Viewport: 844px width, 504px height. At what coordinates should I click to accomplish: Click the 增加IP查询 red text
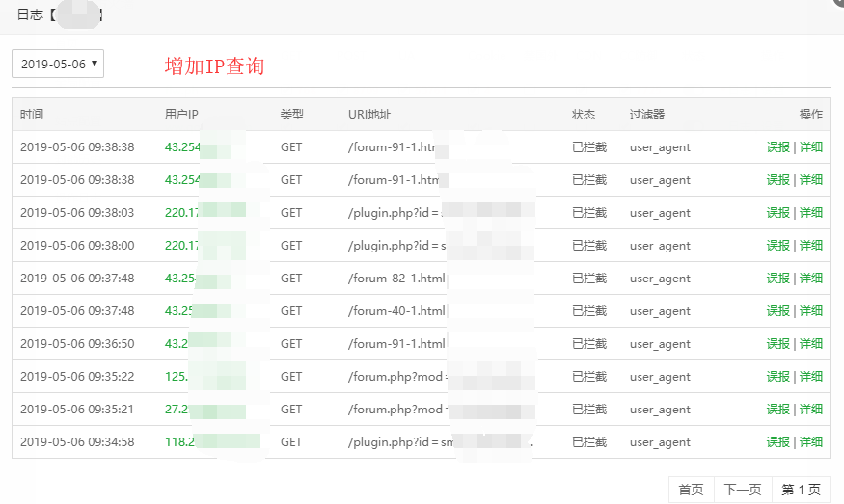pos(214,66)
